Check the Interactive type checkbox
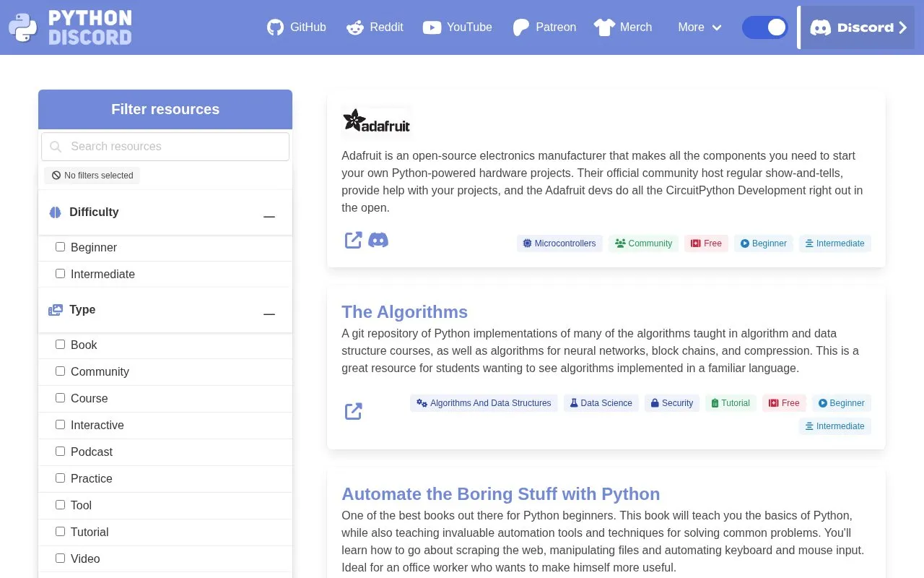Image resolution: width=924 pixels, height=578 pixels. click(61, 425)
